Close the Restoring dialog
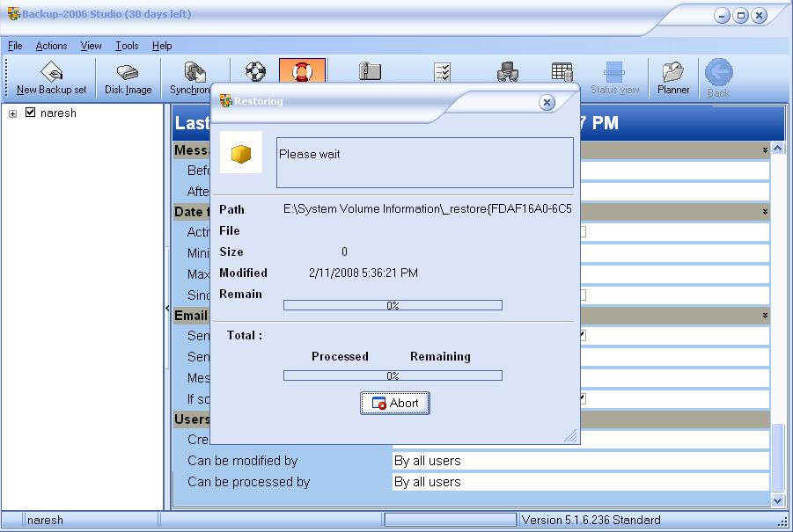This screenshot has width=793, height=532. coord(547,103)
